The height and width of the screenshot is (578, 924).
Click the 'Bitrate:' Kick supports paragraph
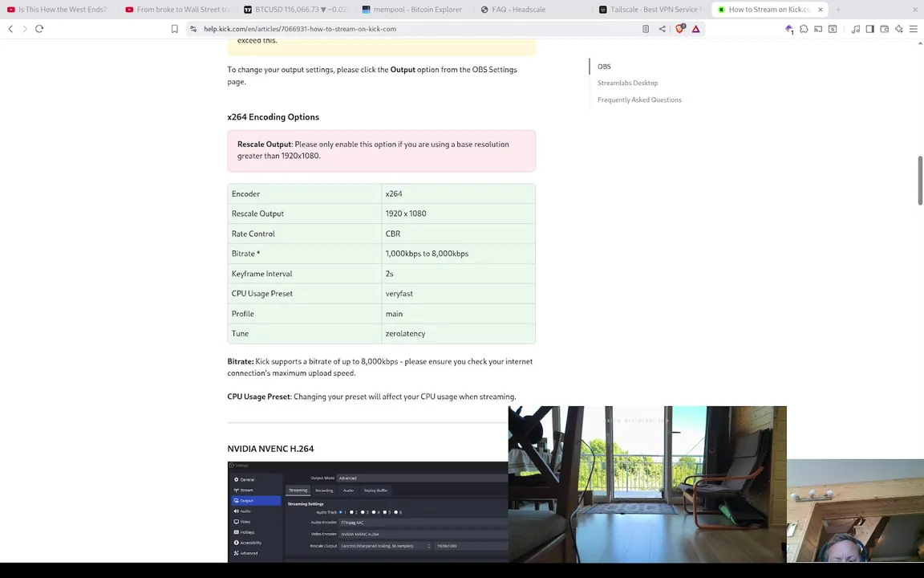pos(380,368)
